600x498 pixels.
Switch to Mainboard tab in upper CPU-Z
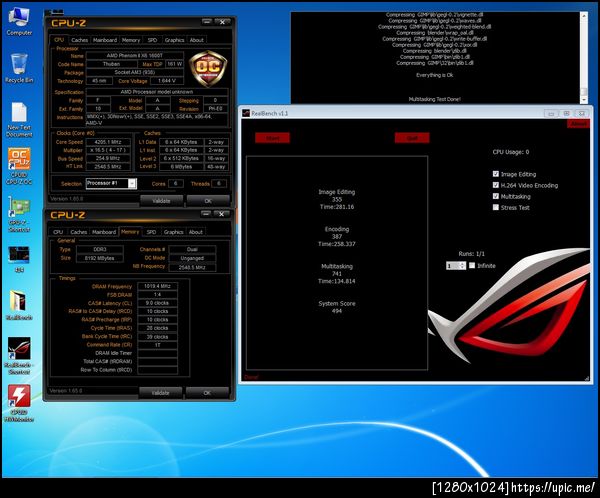105,40
